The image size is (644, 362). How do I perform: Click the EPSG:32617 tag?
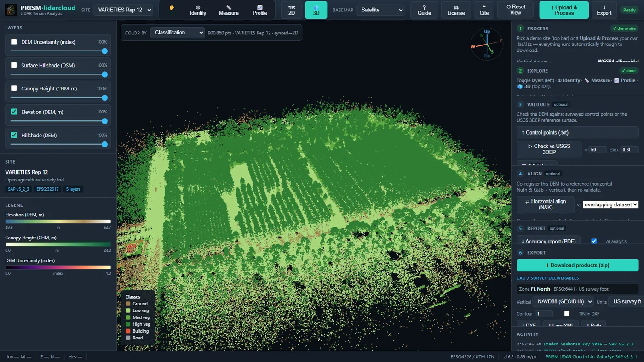47,189
